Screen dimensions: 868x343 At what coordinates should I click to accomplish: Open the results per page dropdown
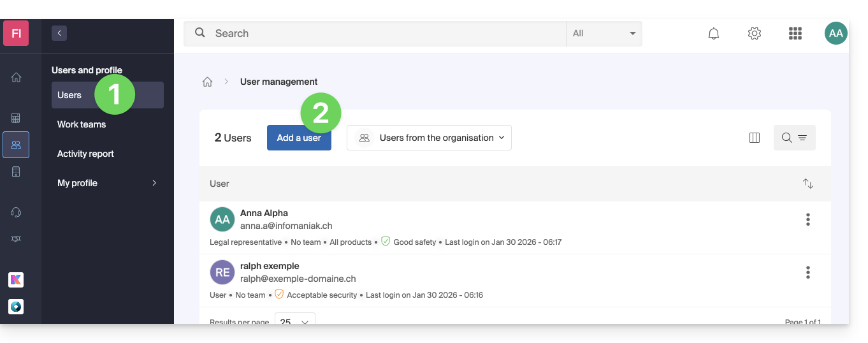(x=294, y=321)
